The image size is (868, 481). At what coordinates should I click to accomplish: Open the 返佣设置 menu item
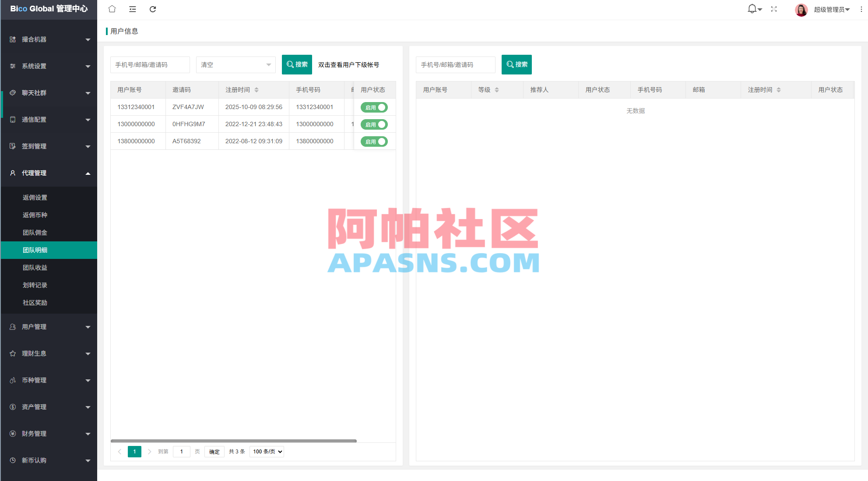[35, 197]
